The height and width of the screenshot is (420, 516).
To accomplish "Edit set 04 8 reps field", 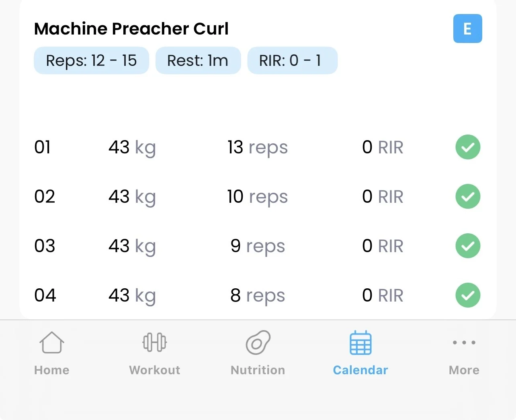I will tap(257, 295).
